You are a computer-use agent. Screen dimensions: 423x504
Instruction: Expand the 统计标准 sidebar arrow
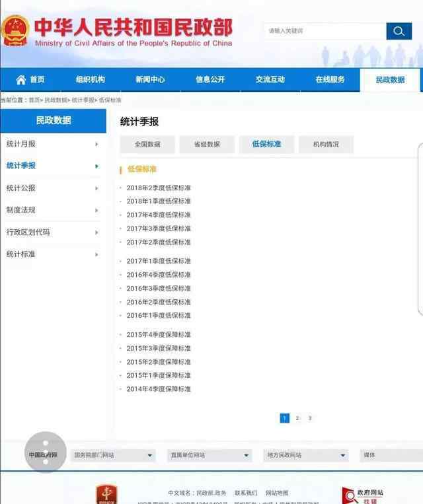click(96, 254)
